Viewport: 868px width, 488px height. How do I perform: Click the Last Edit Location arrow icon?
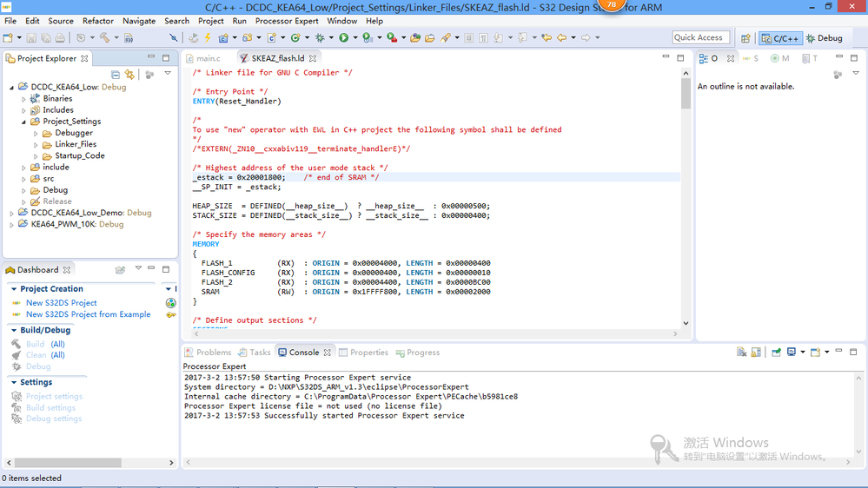pos(547,37)
